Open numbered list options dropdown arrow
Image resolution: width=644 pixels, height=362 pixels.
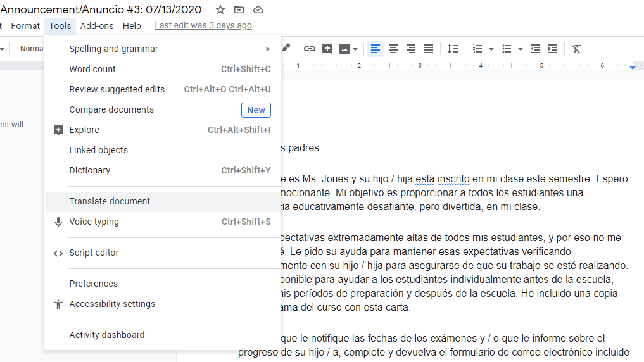click(x=491, y=49)
